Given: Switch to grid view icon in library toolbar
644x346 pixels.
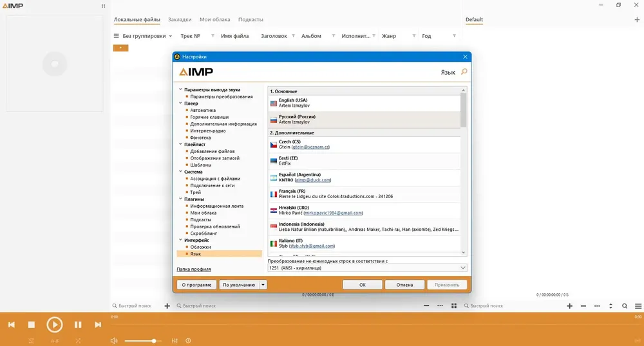Looking at the screenshot, I should coord(454,306).
